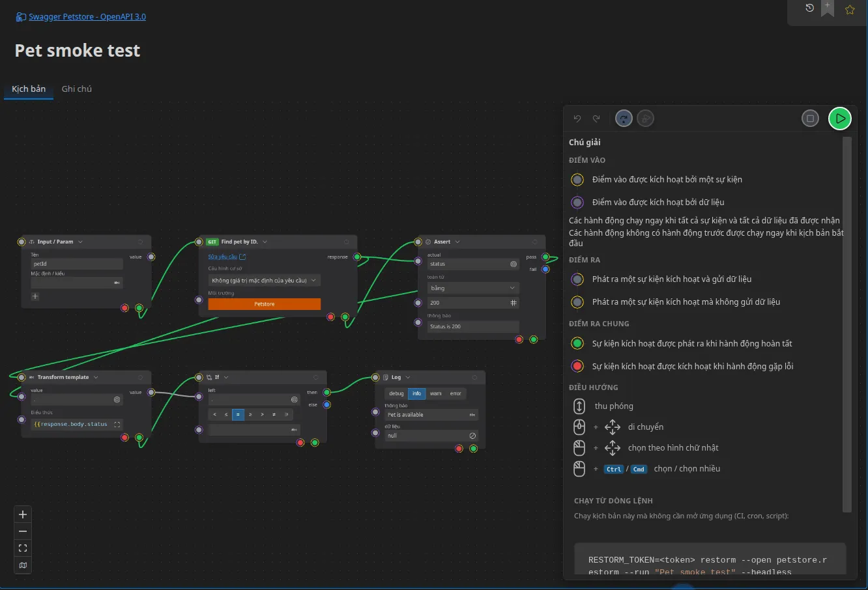Click the Find pet response output port

coord(357,257)
